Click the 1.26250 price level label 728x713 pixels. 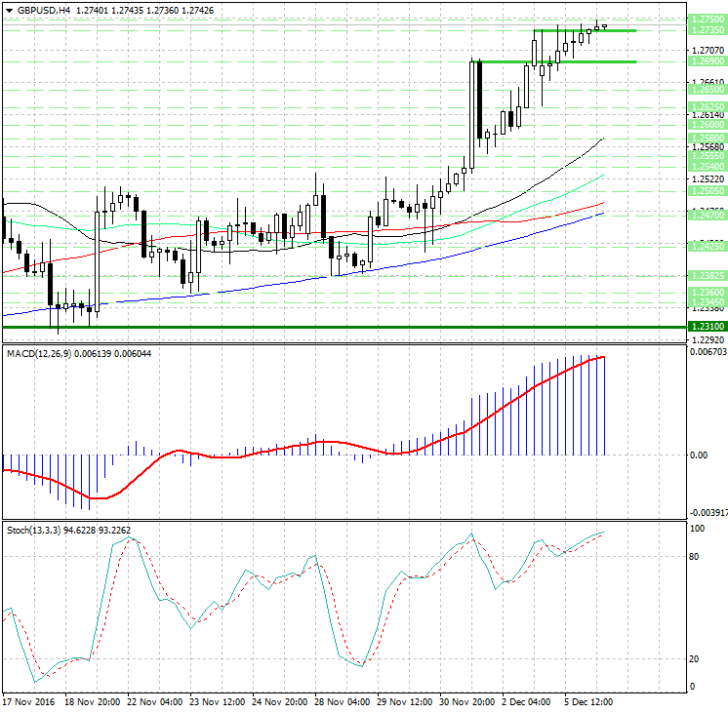708,106
